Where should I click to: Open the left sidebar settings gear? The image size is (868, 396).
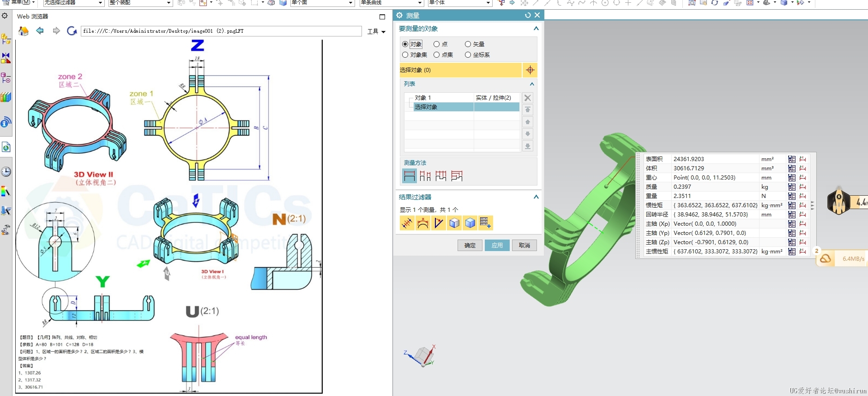[x=5, y=16]
